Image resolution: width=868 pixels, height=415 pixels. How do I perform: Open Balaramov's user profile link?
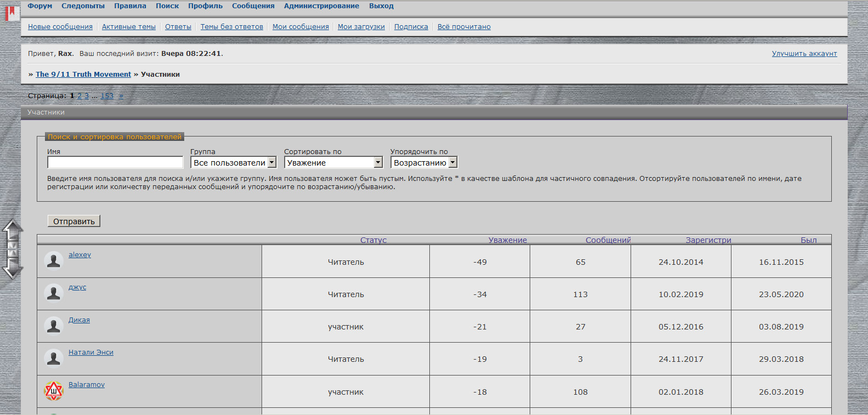(x=87, y=385)
